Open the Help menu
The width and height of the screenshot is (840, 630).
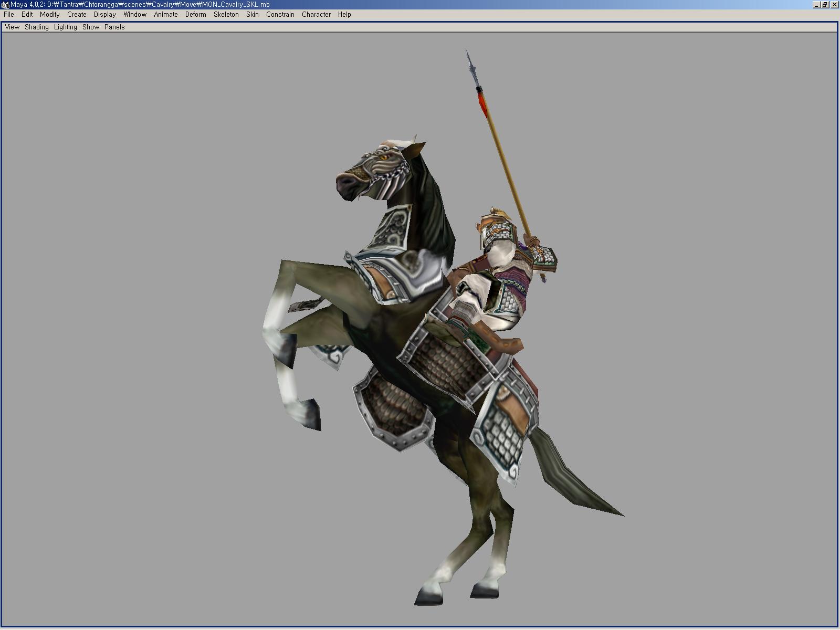(x=344, y=15)
